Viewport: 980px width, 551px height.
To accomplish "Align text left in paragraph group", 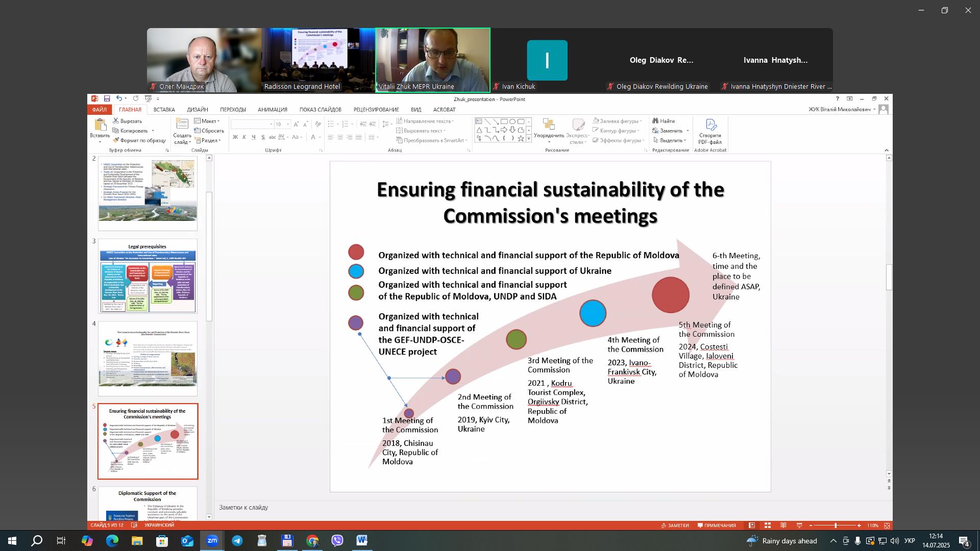I will (x=331, y=137).
